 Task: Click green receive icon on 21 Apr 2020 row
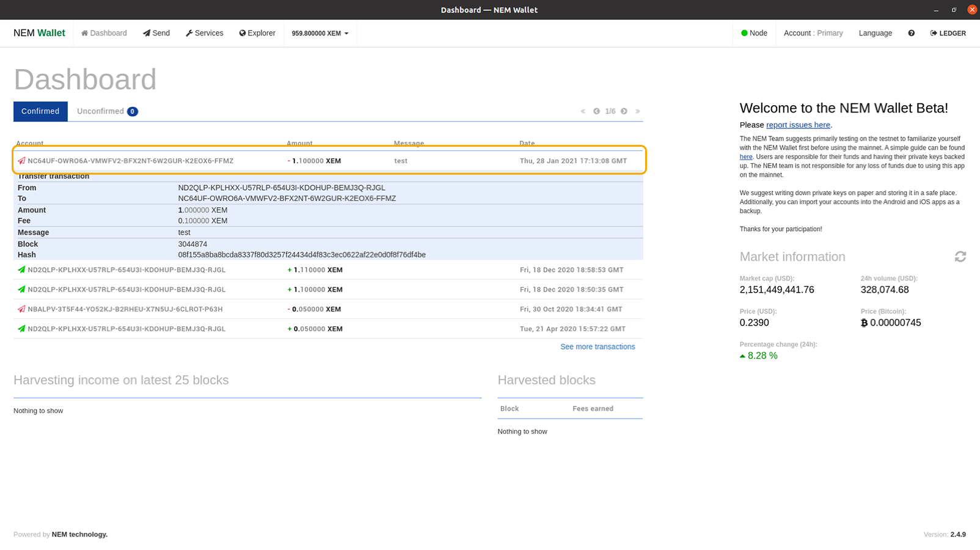pos(21,328)
